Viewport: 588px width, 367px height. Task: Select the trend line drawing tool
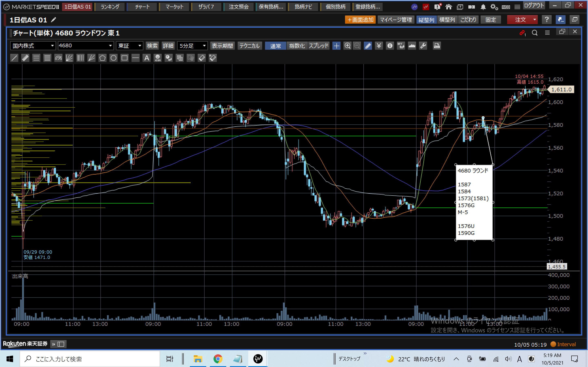point(14,58)
